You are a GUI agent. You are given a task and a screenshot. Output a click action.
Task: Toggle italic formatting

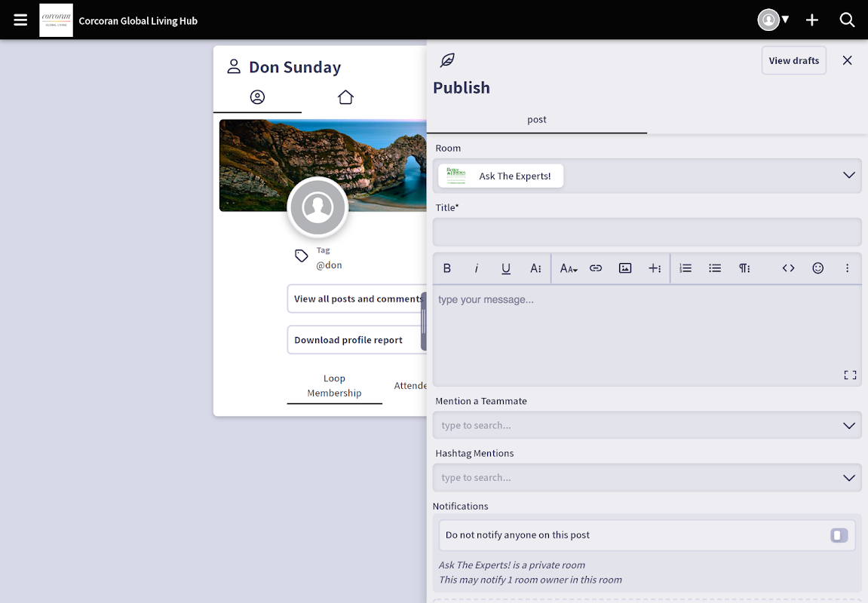tap(477, 268)
